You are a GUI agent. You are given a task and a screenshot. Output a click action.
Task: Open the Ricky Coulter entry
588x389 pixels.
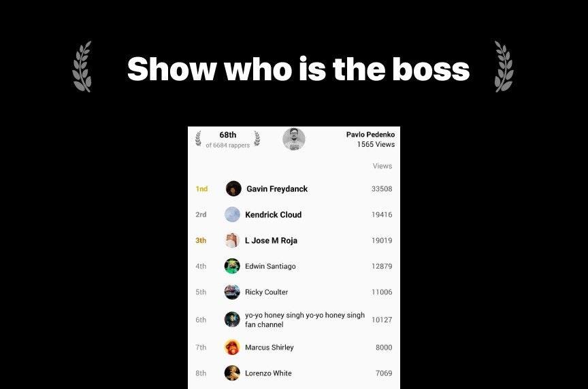[266, 292]
